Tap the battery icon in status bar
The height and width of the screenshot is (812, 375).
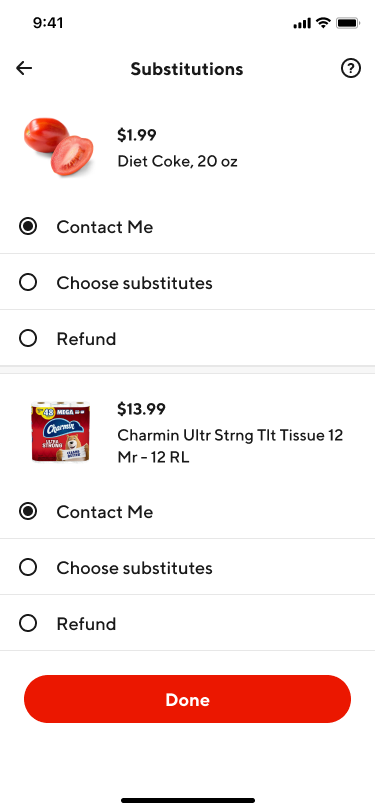pos(348,23)
